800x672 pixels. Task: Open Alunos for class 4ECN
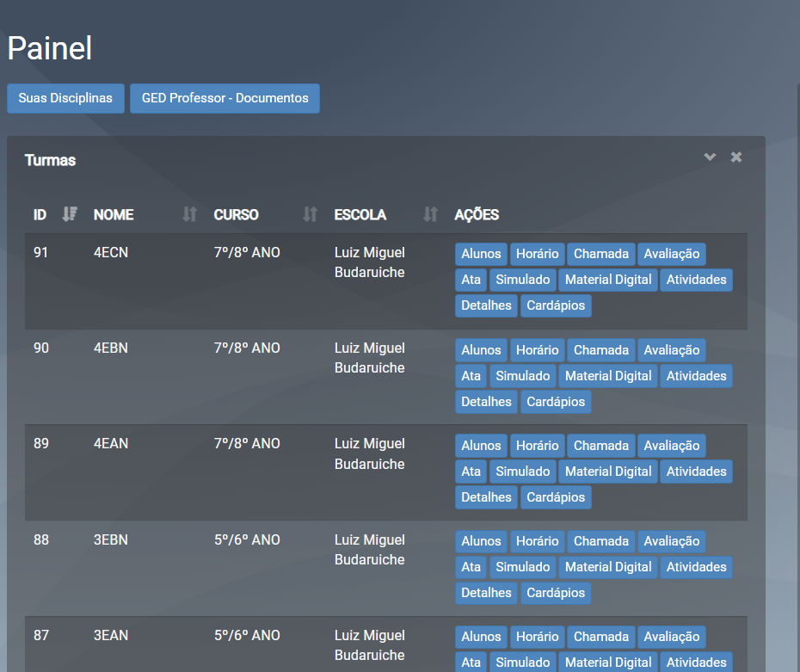481,254
